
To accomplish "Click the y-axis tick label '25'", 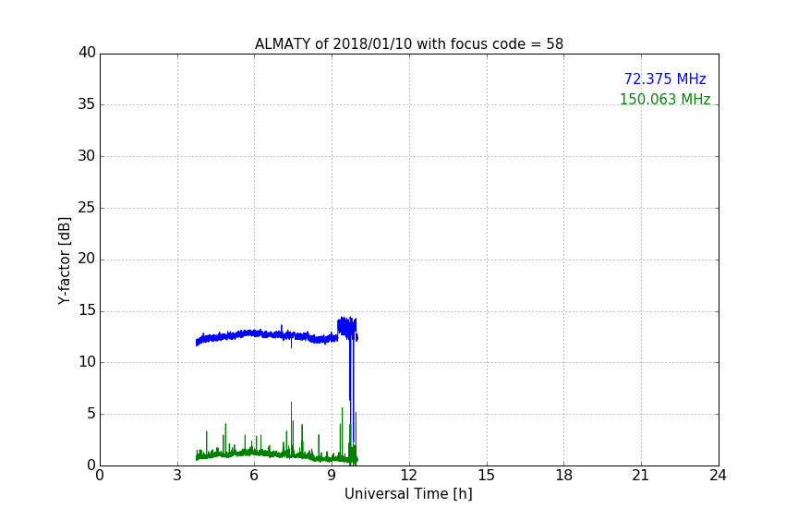I will click(87, 208).
